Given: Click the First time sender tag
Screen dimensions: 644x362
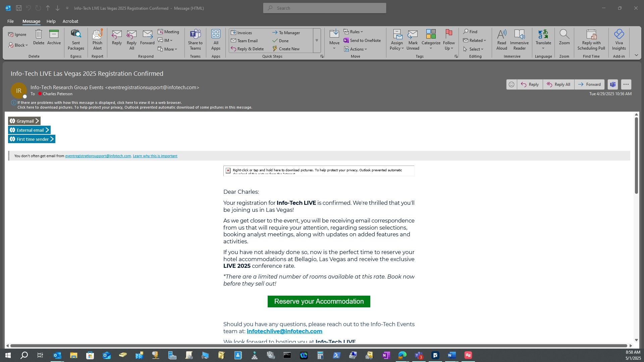Looking at the screenshot, I should point(32,139).
